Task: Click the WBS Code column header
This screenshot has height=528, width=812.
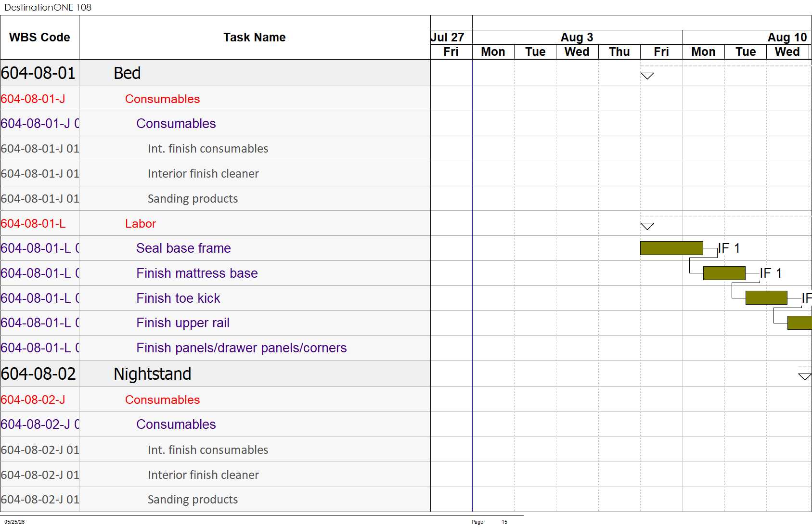Action: [39, 38]
